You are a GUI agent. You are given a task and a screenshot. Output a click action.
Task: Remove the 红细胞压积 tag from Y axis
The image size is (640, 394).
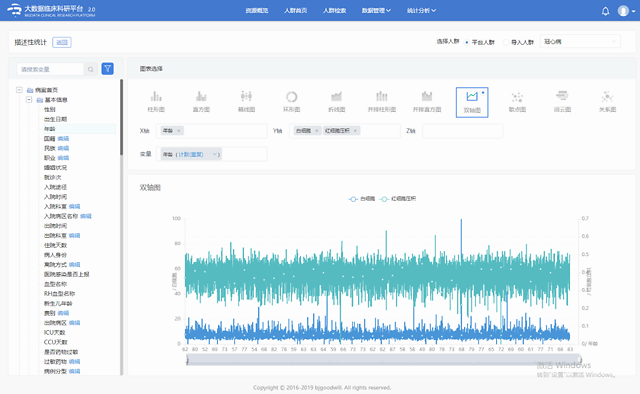[x=355, y=131]
